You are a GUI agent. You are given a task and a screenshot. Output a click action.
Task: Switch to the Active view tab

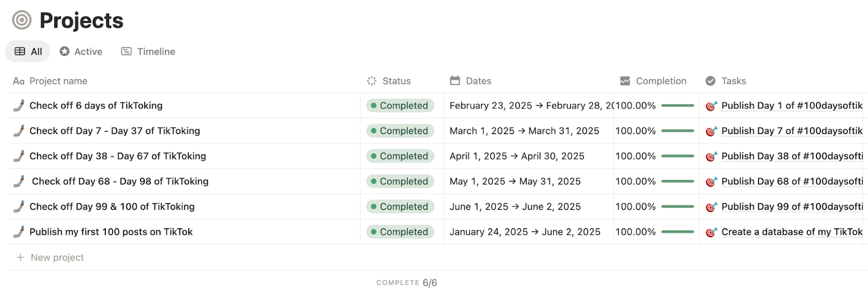(81, 52)
